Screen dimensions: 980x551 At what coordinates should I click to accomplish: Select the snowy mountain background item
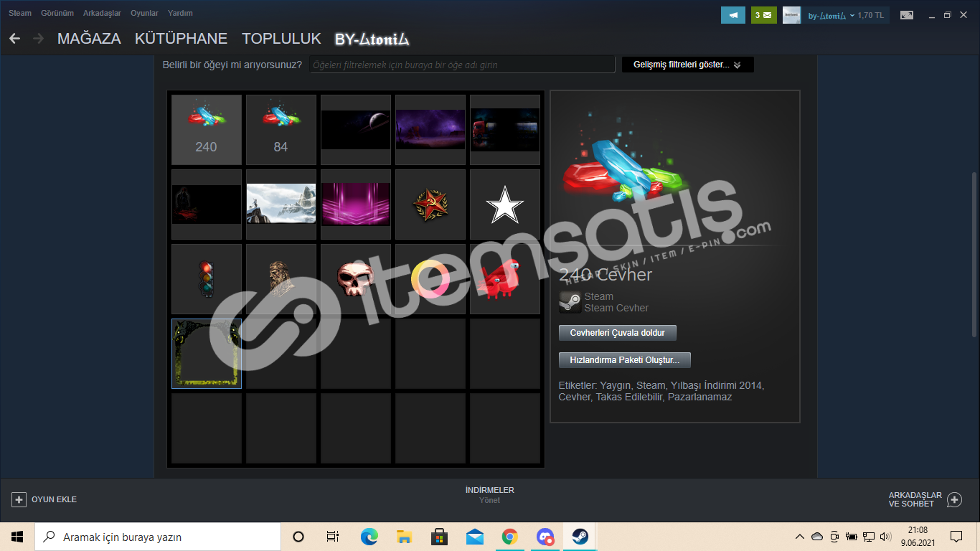(281, 204)
